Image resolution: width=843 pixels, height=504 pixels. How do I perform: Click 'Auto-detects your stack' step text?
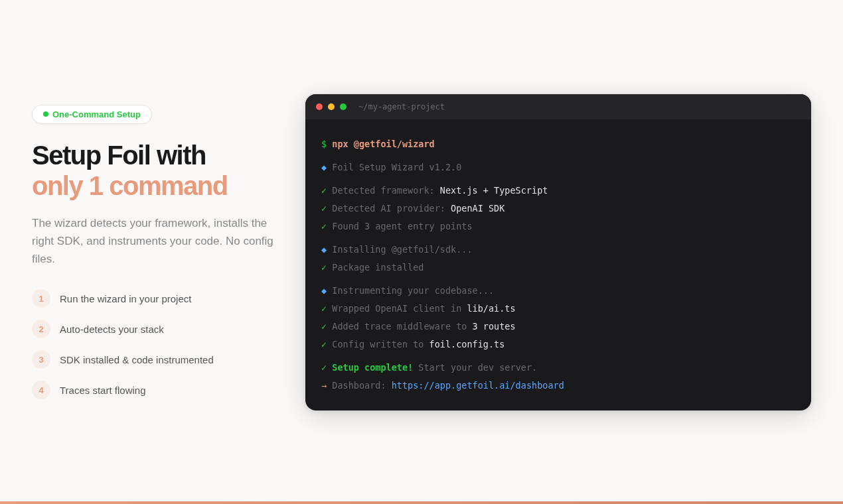click(x=112, y=329)
